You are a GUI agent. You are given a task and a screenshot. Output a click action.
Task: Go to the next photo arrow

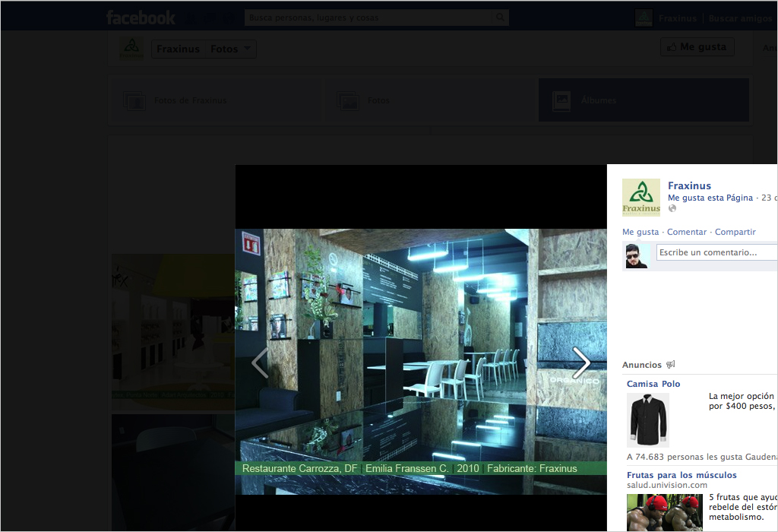581,363
